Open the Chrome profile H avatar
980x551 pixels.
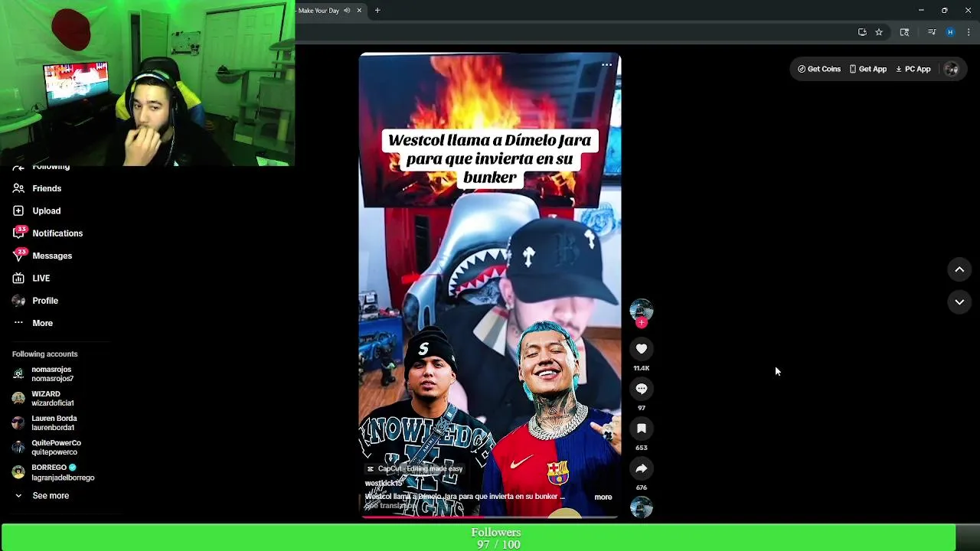point(950,32)
